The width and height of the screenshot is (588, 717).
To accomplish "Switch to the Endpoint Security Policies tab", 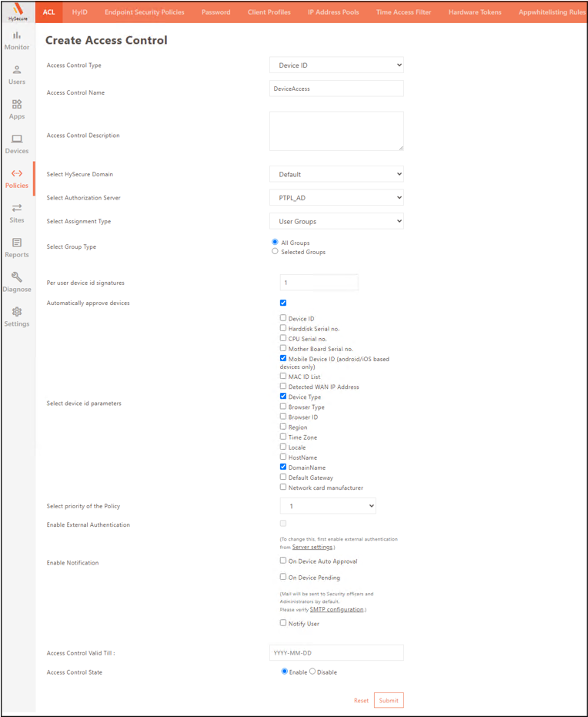I will point(145,12).
